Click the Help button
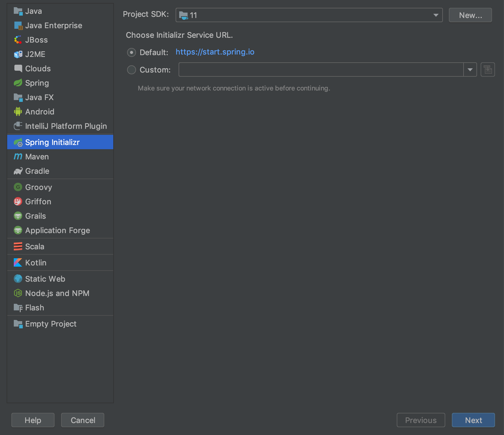 click(x=33, y=420)
